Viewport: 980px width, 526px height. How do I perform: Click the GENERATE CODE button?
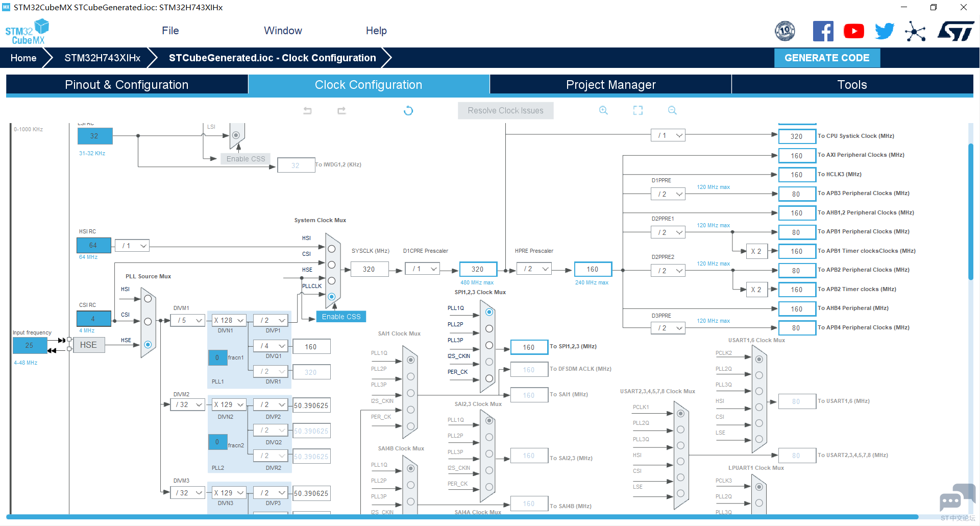827,58
